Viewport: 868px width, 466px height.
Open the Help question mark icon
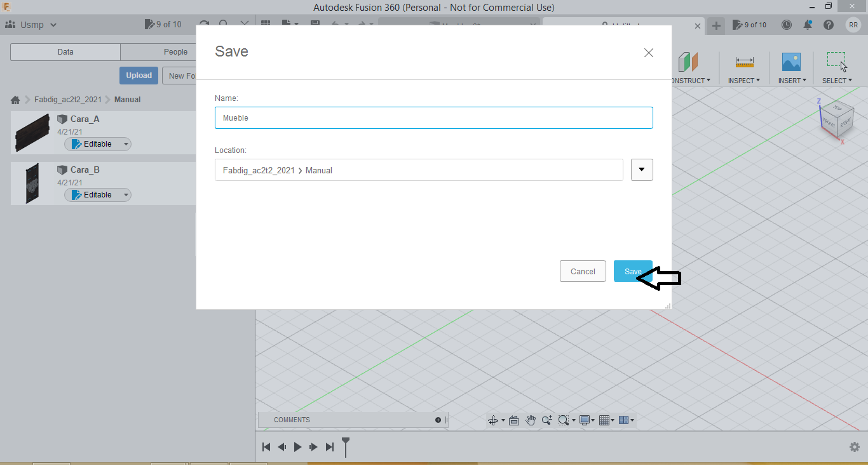click(829, 25)
